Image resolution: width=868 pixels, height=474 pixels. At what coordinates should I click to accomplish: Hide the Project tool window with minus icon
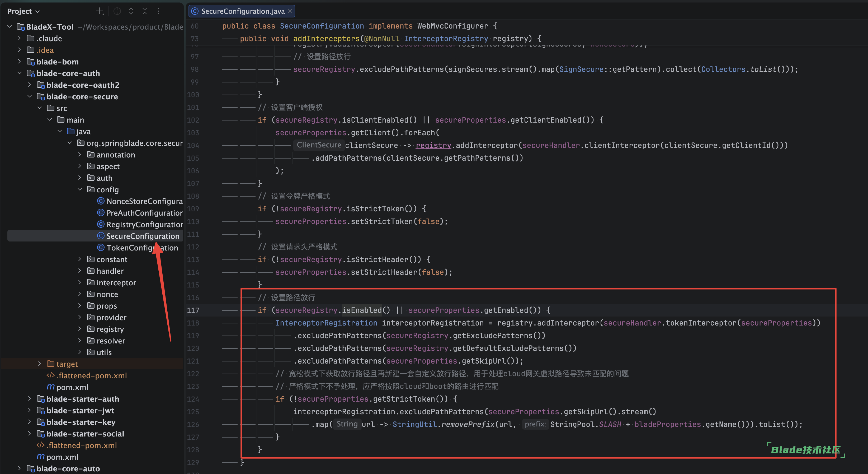172,11
